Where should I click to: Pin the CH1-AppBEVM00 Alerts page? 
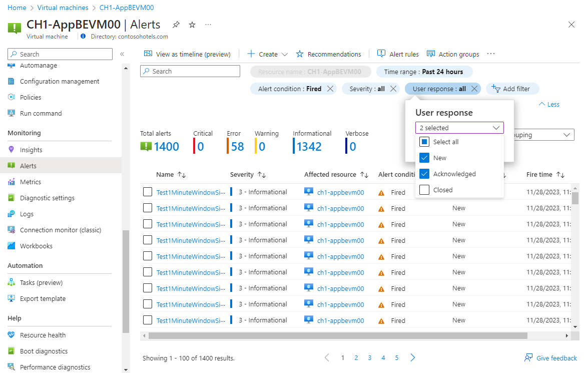click(176, 25)
